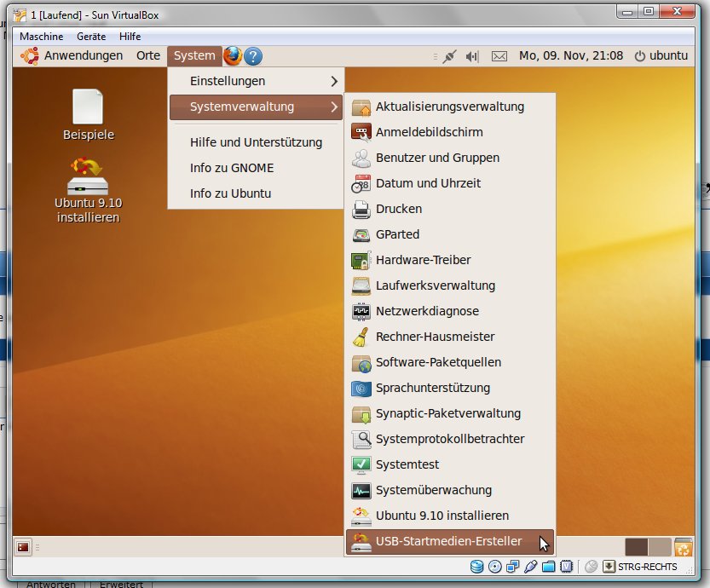710x588 pixels.
Task: Click the Drucken printer icon
Action: [x=361, y=209]
